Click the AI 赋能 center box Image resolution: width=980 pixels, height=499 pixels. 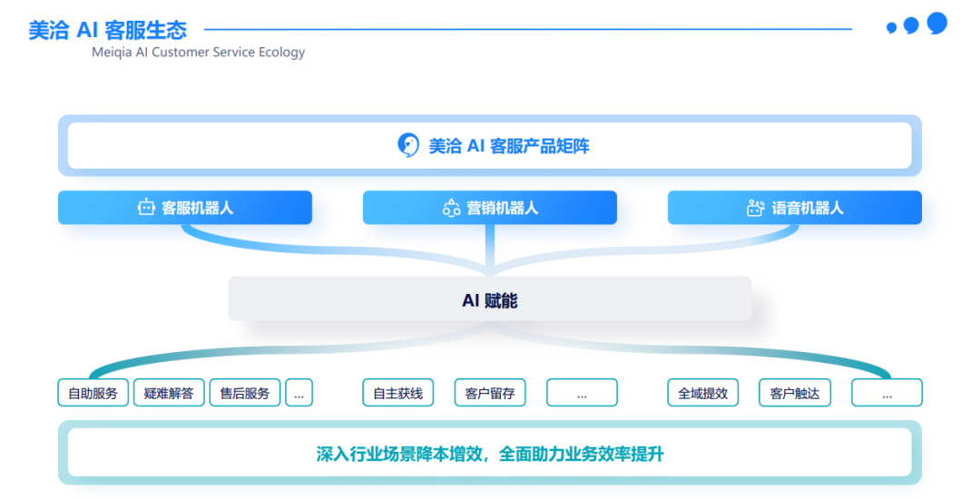click(490, 299)
